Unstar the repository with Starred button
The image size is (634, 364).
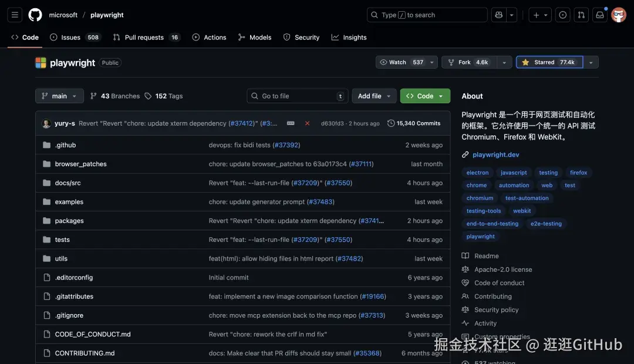coord(549,62)
